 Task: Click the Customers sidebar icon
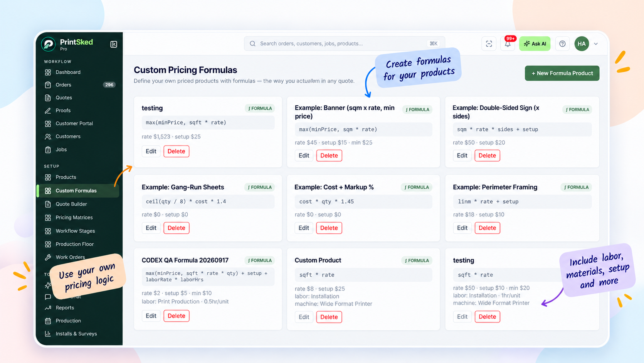[x=48, y=137]
